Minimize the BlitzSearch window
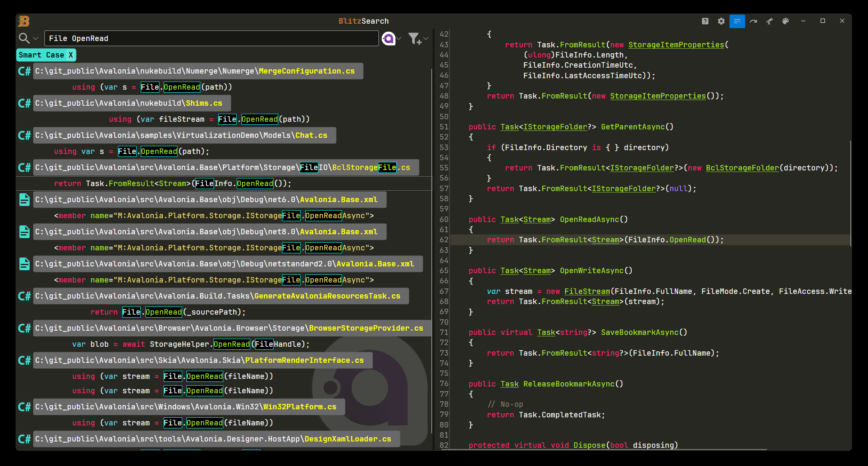Screen dimensions: 868x466 [x=803, y=21]
